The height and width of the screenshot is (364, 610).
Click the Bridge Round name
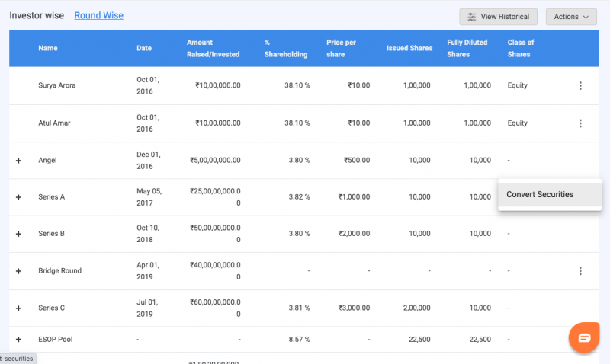(60, 271)
